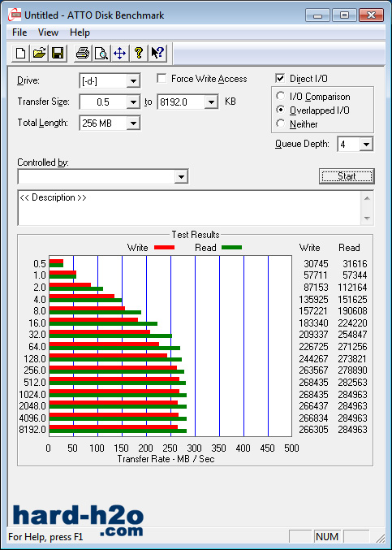Open a saved benchmark file icon
Image resolution: width=392 pixels, height=550 pixels.
click(x=39, y=54)
